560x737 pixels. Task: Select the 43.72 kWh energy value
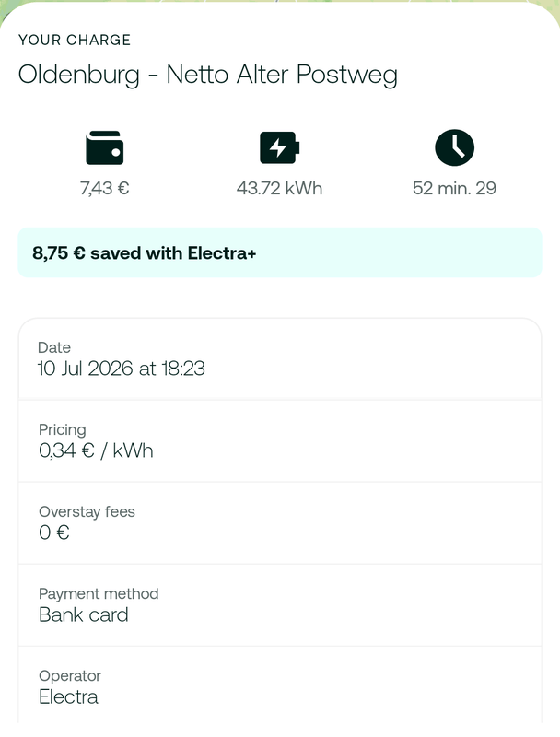point(279,188)
